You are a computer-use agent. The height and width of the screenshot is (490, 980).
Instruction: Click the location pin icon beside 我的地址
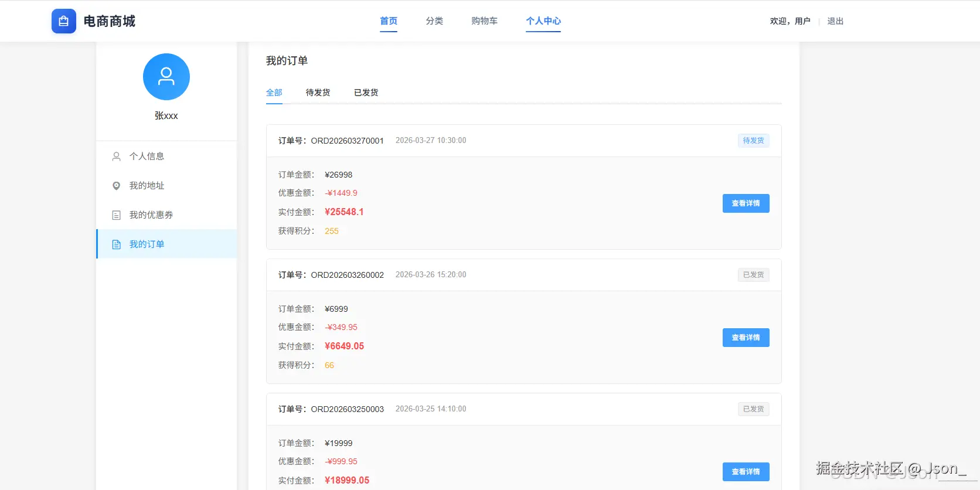click(x=116, y=186)
